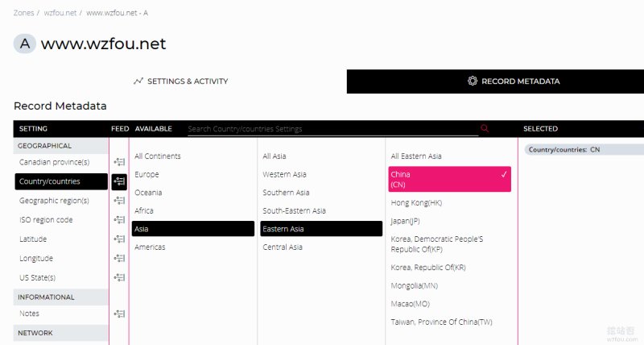Click the feed icon beside Canadian province(s)

(119, 162)
